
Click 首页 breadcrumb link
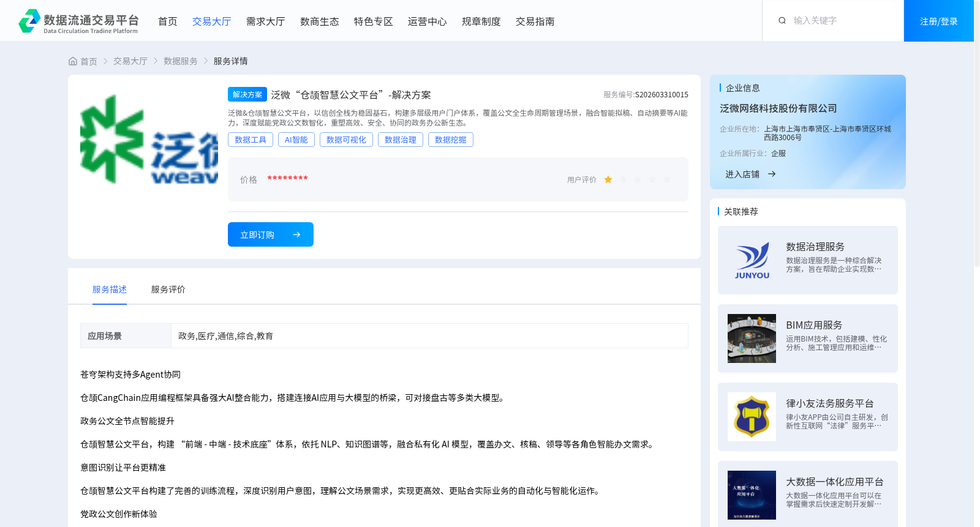pos(89,61)
